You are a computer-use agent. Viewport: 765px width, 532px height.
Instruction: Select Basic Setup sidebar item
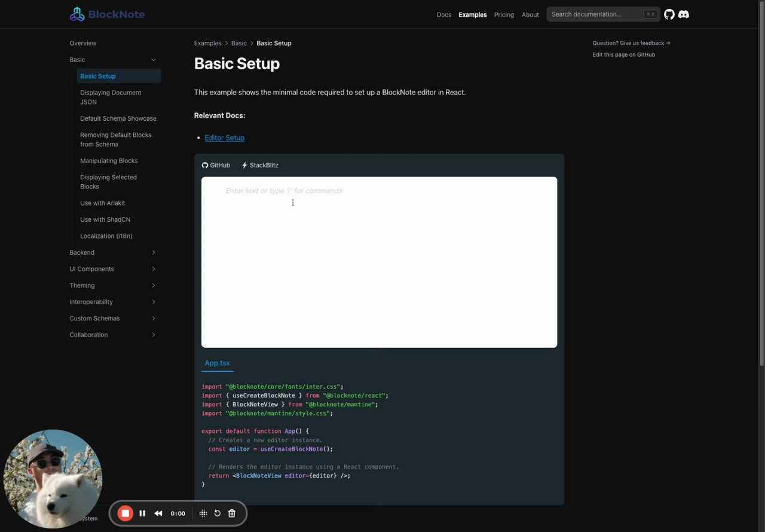[x=119, y=76]
